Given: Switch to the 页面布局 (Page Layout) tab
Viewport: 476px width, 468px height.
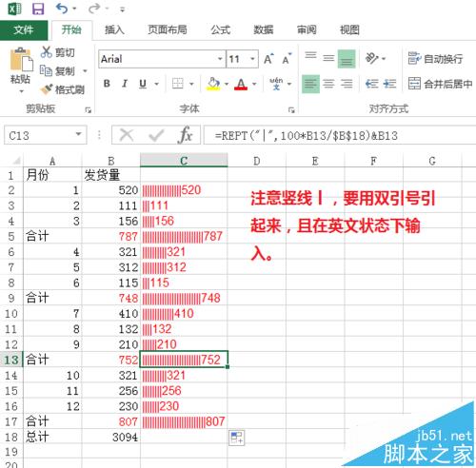Looking at the screenshot, I should click(168, 30).
